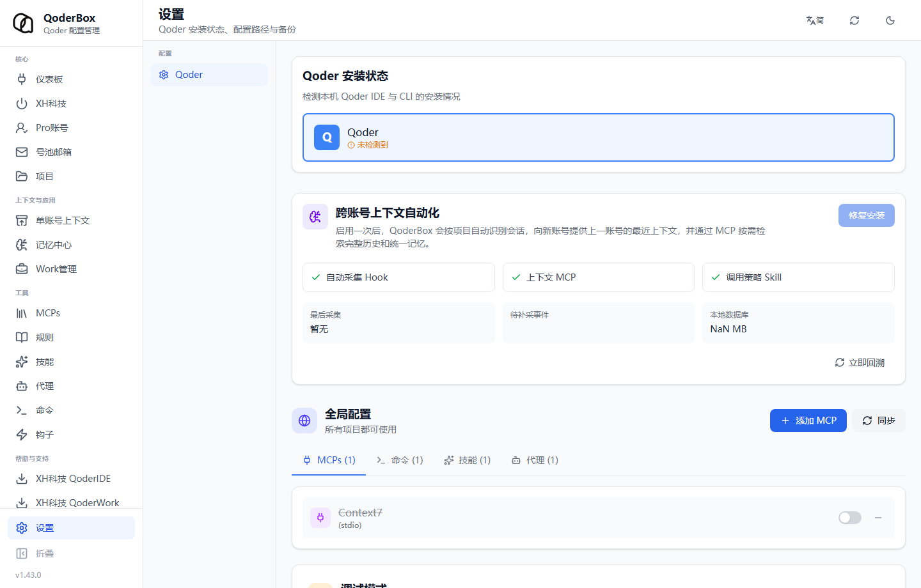Open 钩子 lightning icon item
Image resolution: width=921 pixels, height=588 pixels.
(71, 435)
